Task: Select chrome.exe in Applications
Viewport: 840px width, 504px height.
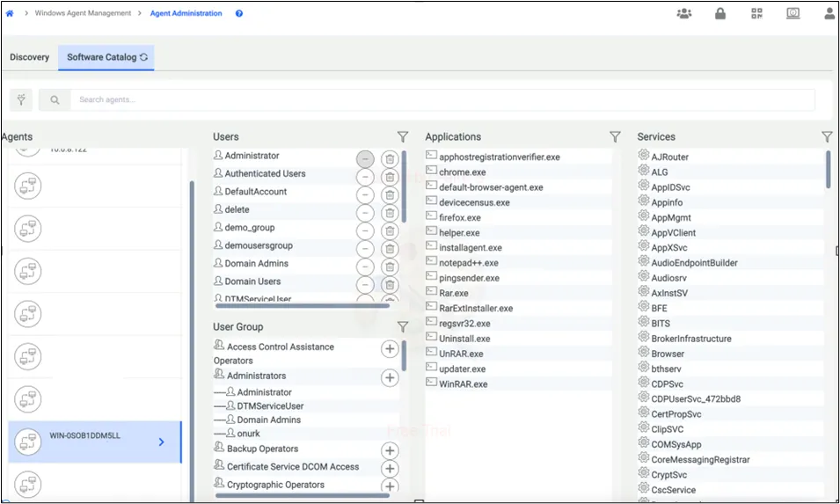Action: [x=463, y=172]
